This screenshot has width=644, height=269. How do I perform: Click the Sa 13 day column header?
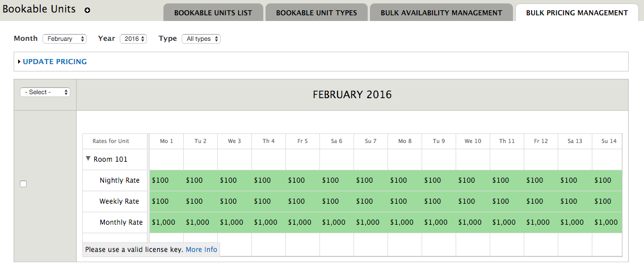pyautogui.click(x=575, y=141)
